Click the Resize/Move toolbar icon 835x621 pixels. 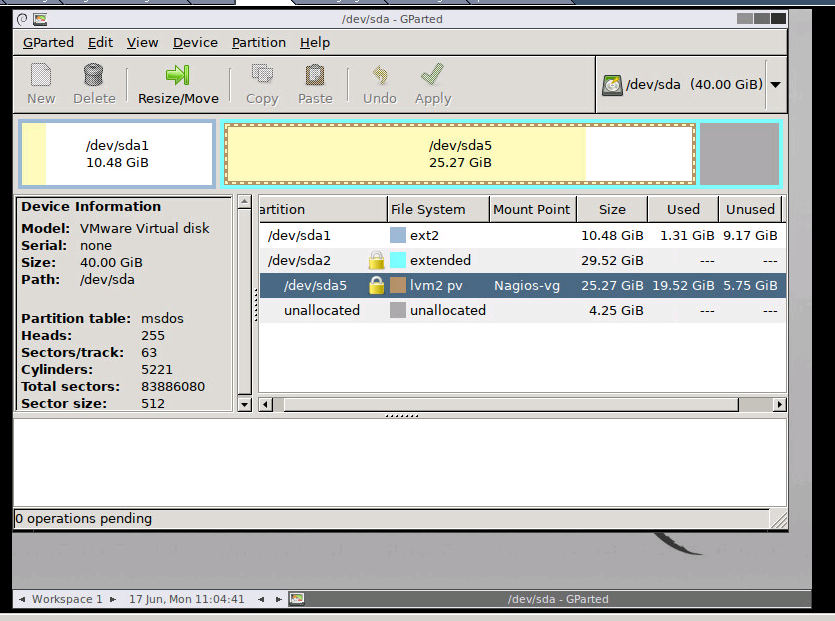pos(177,75)
